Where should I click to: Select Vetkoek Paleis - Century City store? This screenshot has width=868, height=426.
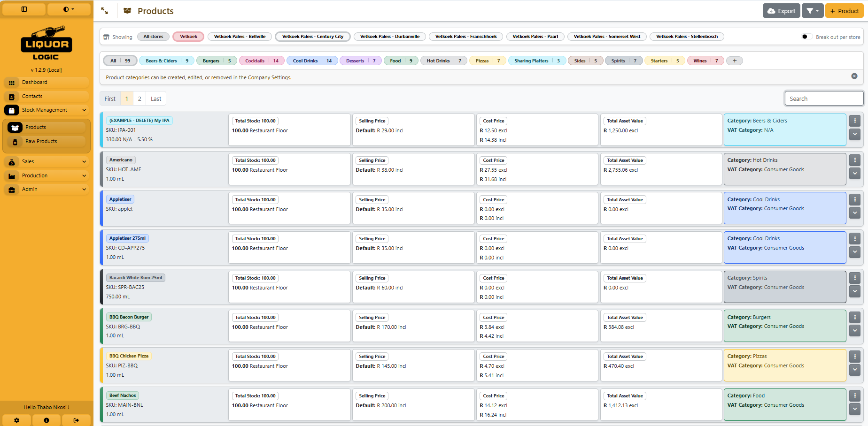pyautogui.click(x=313, y=37)
